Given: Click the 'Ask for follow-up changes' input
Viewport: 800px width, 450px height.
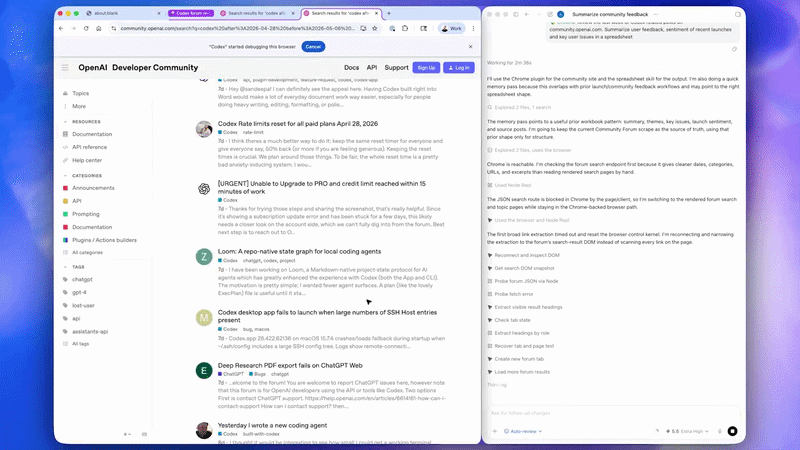Looking at the screenshot, I should (x=612, y=413).
